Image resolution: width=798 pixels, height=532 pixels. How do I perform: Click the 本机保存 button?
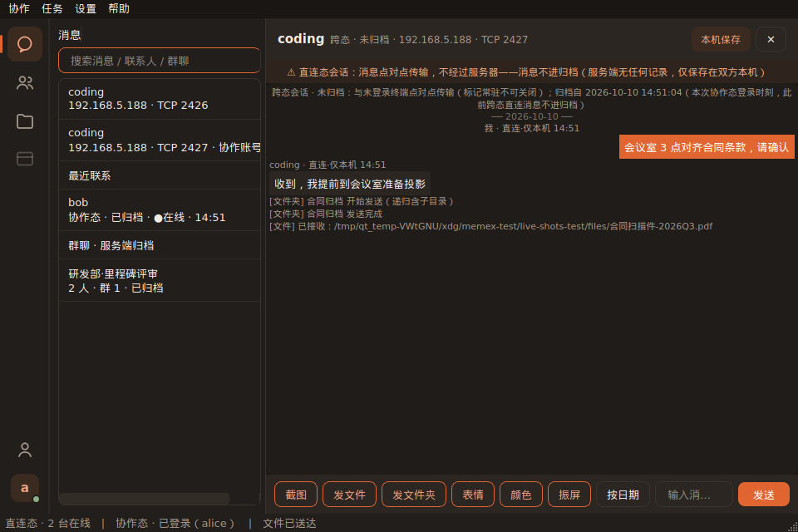coord(720,39)
